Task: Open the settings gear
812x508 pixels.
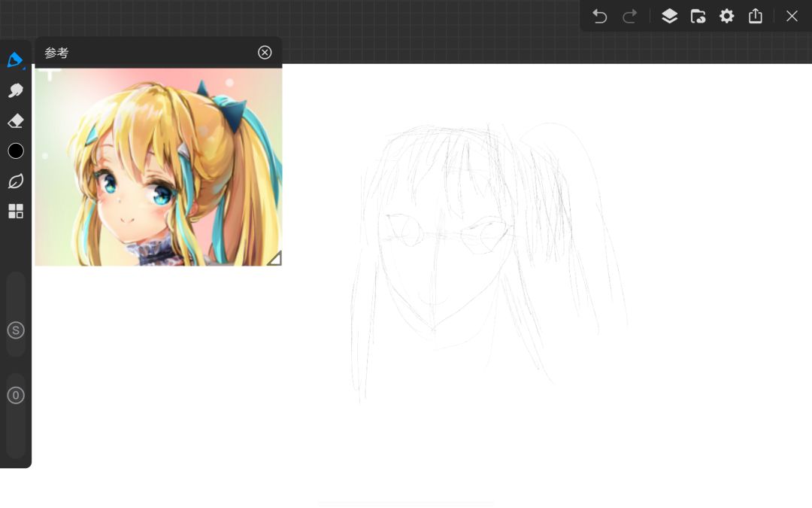Action: tap(726, 17)
